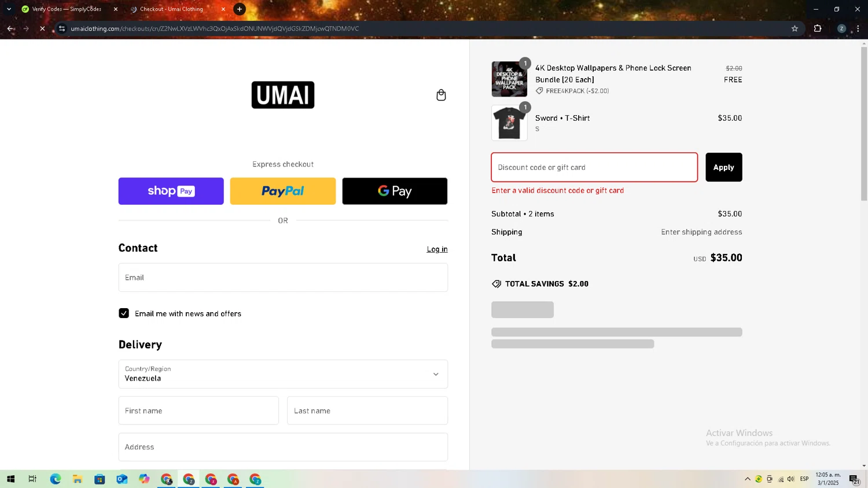Open the notification center icon

click(854, 479)
